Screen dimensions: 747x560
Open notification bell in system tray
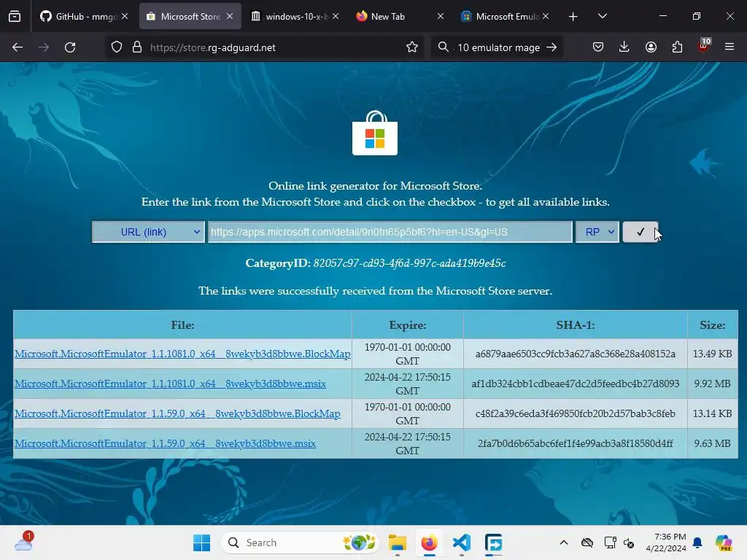pos(697,542)
